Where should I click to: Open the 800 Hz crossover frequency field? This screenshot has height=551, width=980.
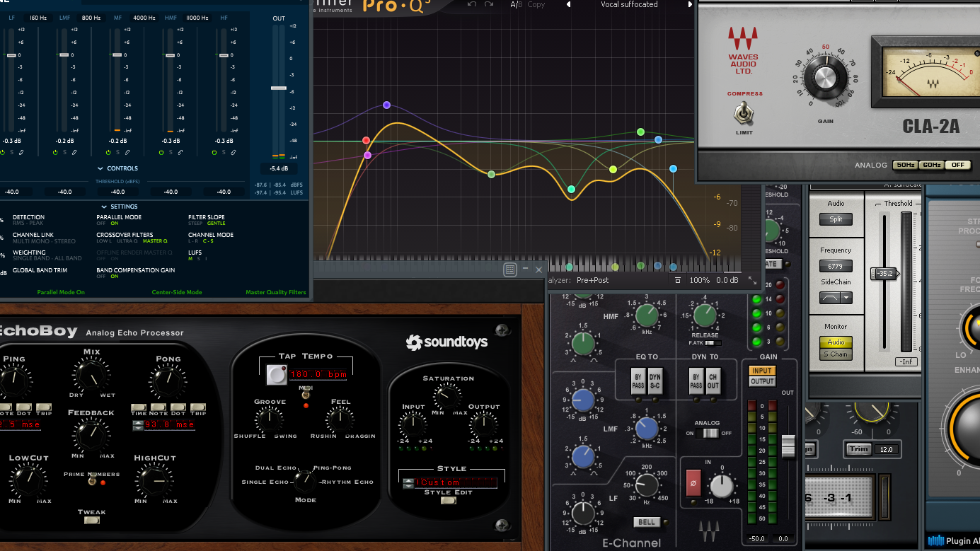(91, 18)
